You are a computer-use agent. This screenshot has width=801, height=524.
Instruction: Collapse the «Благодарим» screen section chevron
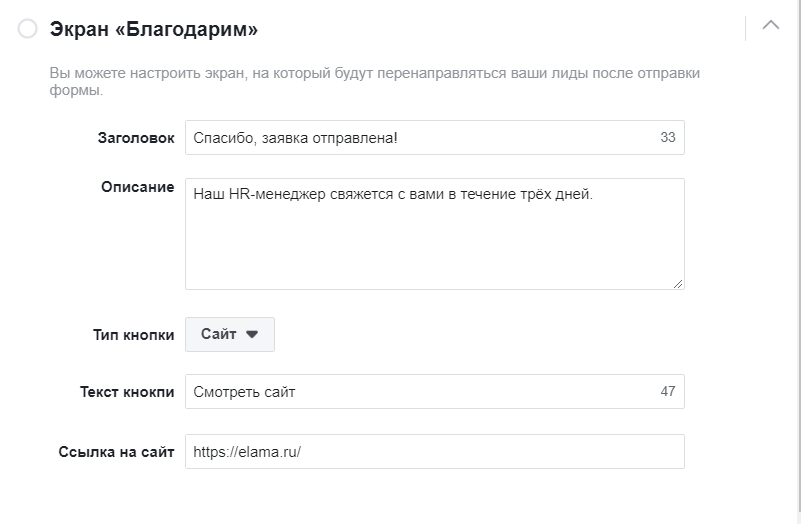tap(770, 27)
